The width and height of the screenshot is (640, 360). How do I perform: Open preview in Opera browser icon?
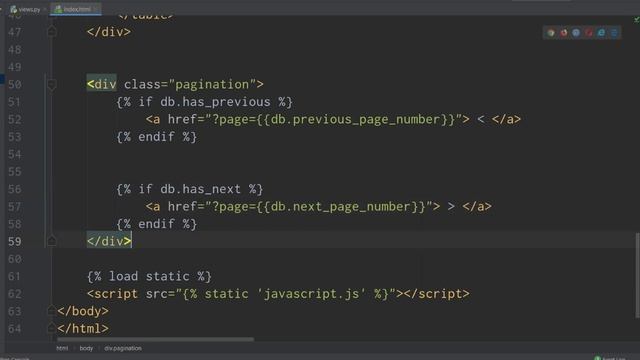(589, 33)
